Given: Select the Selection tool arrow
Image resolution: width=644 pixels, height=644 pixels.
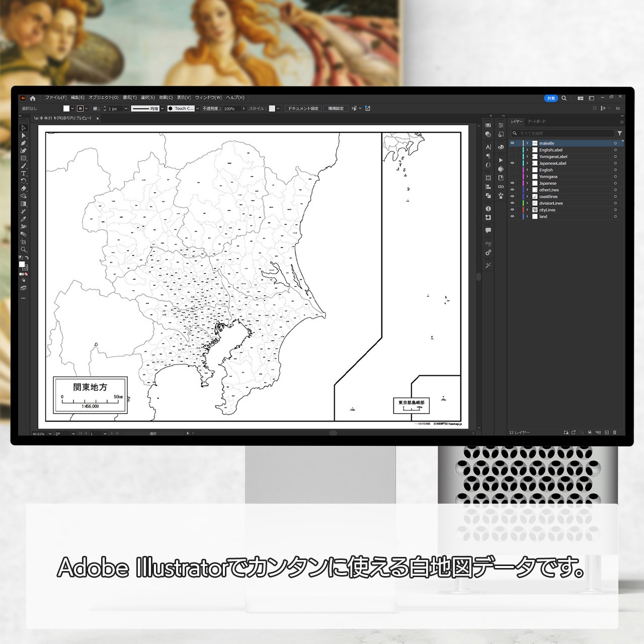Looking at the screenshot, I should tap(23, 128).
